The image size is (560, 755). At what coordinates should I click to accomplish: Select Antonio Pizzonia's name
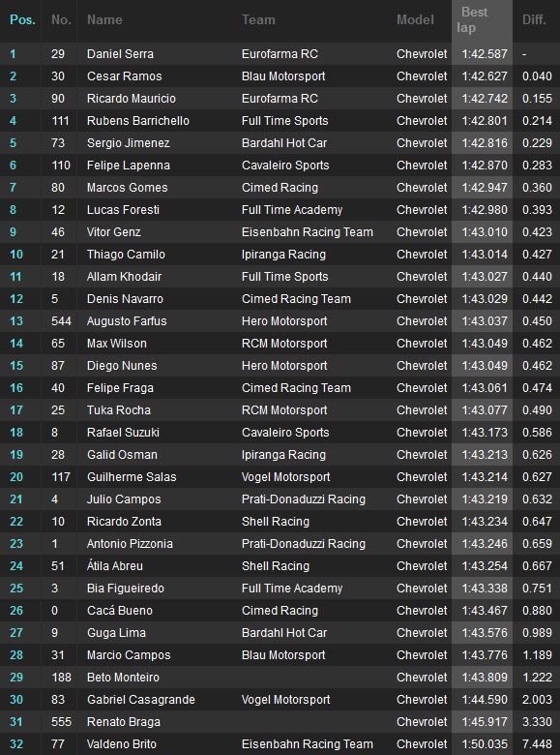[x=130, y=544]
